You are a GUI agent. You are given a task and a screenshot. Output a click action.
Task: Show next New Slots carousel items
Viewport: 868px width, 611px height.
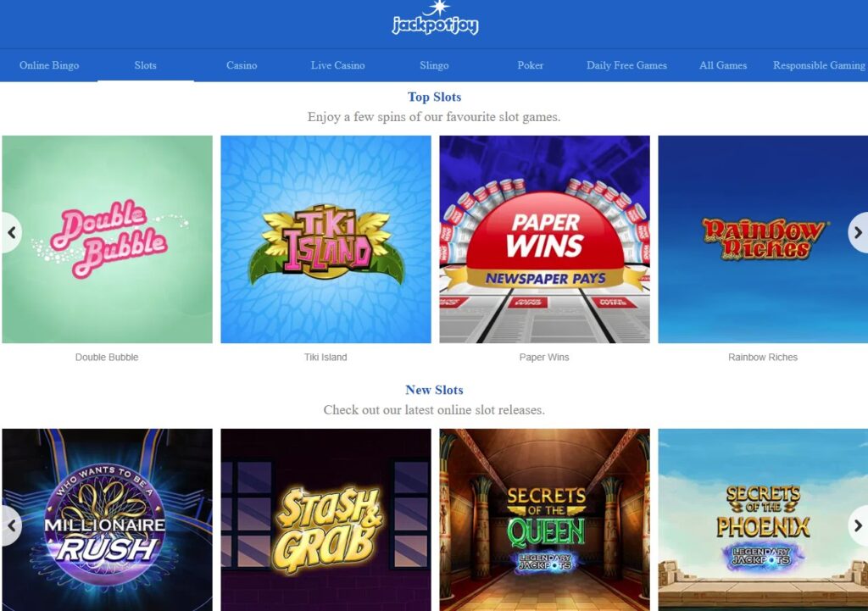[x=858, y=525]
